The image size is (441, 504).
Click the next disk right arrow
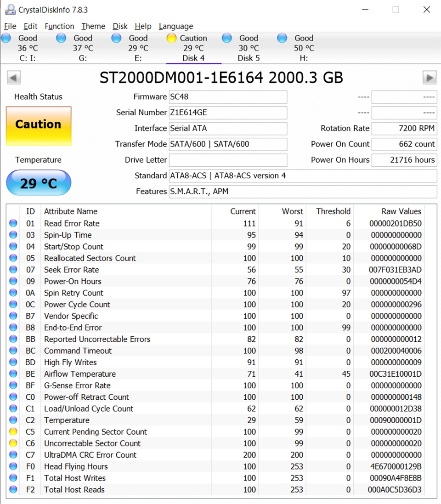429,78
